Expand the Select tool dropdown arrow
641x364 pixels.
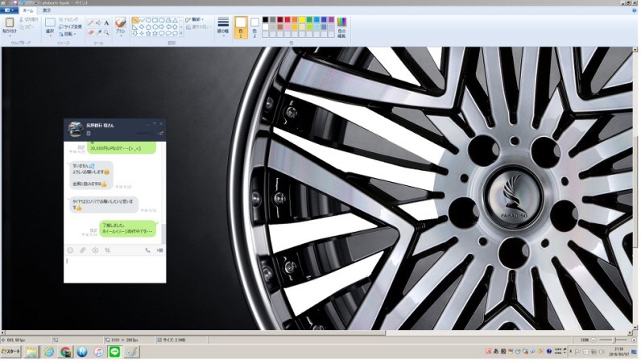coord(50,36)
